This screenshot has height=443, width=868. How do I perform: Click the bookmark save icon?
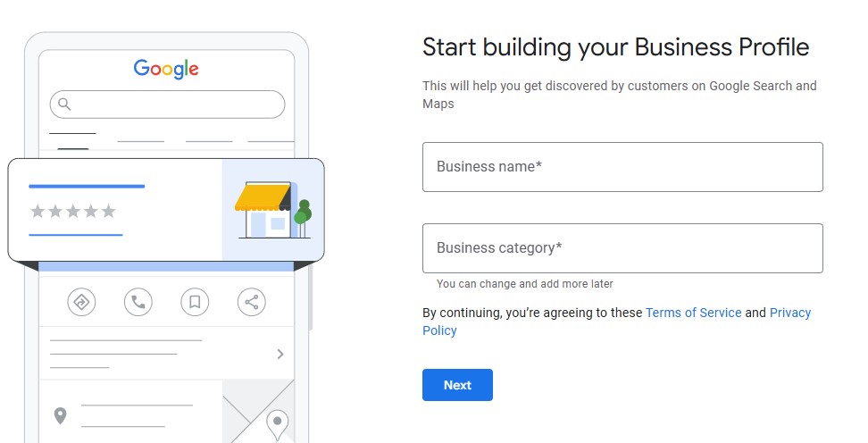195,302
